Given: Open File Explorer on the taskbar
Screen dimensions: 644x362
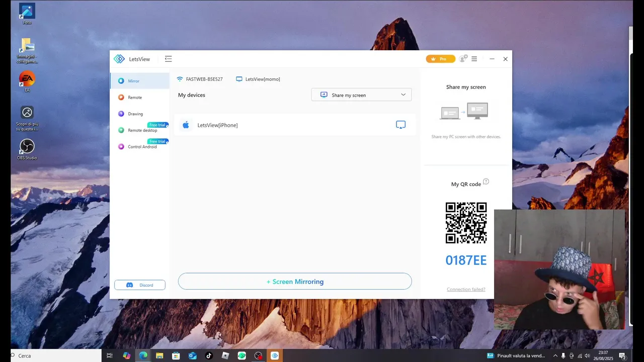Looking at the screenshot, I should pos(159,355).
